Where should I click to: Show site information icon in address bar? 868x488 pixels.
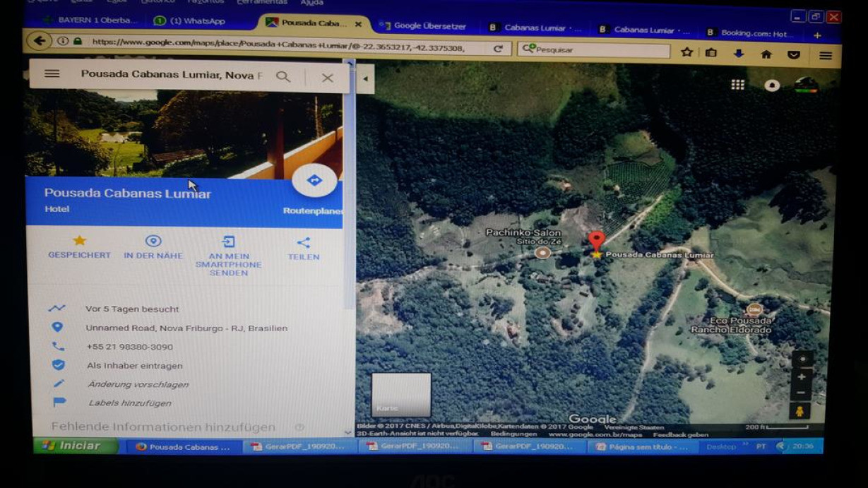62,42
